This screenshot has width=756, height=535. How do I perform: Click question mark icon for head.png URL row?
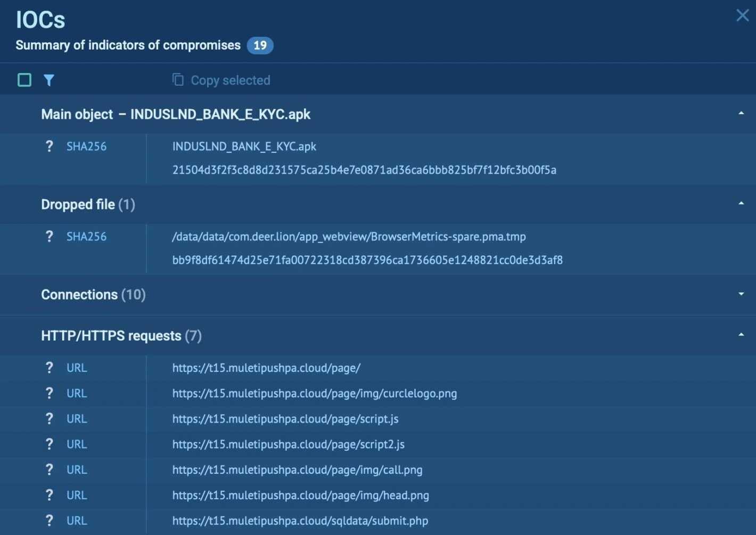[x=50, y=495]
